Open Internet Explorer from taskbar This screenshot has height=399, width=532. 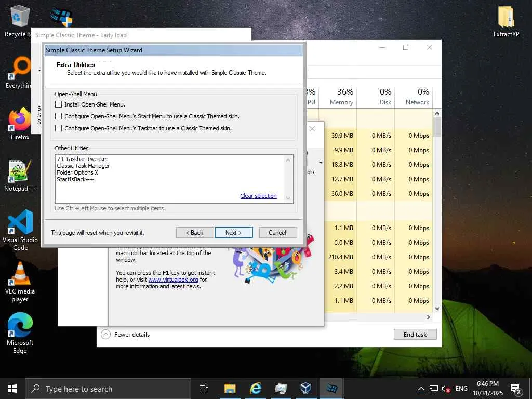(x=256, y=389)
